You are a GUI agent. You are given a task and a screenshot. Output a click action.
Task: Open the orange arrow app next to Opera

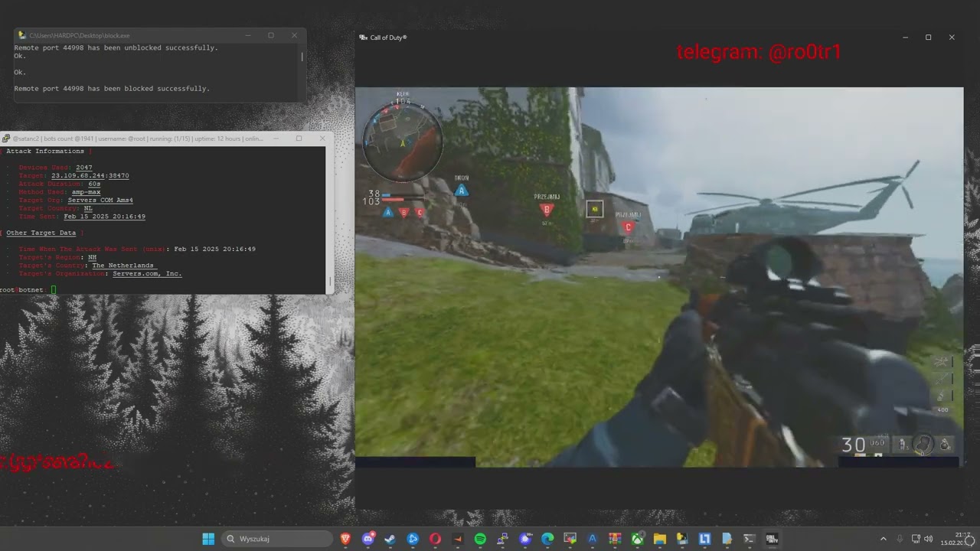pos(458,539)
